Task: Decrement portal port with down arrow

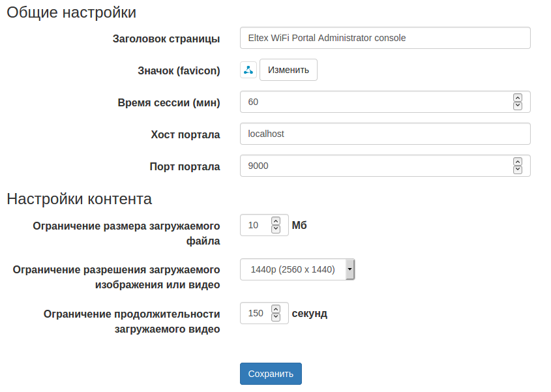Action: coord(518,170)
